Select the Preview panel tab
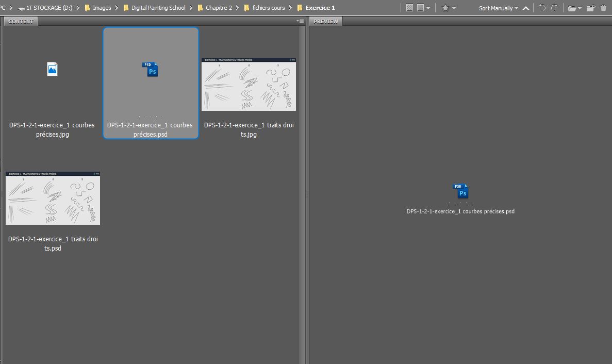The width and height of the screenshot is (612, 364). coord(326,21)
